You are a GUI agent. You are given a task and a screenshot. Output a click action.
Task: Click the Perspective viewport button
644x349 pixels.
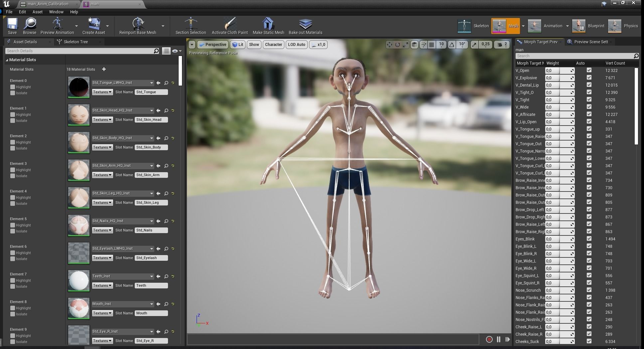pyautogui.click(x=212, y=45)
